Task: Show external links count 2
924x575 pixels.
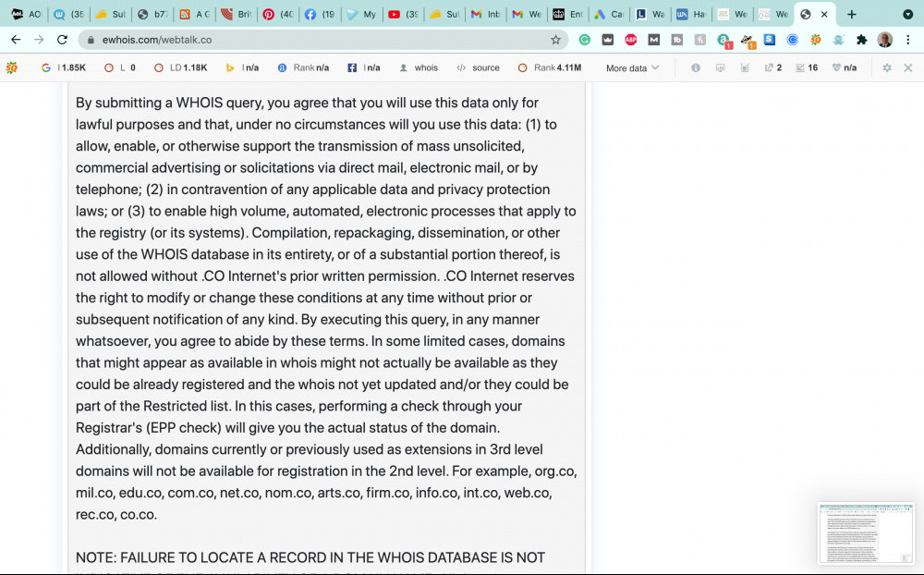Action: point(773,67)
